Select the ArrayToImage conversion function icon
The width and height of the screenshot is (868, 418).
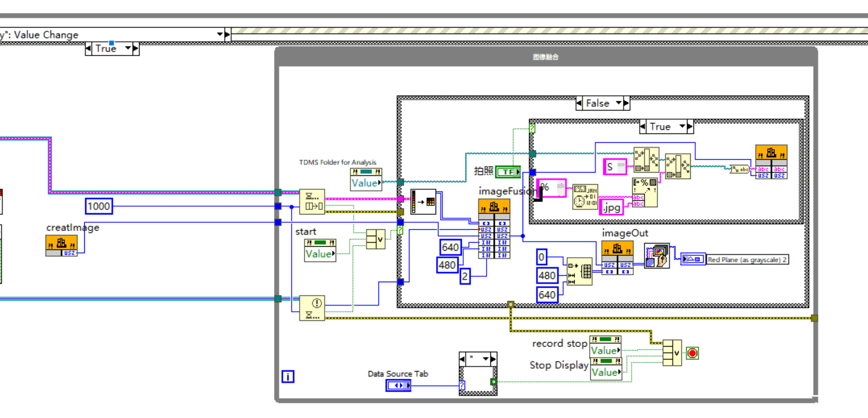422,201
